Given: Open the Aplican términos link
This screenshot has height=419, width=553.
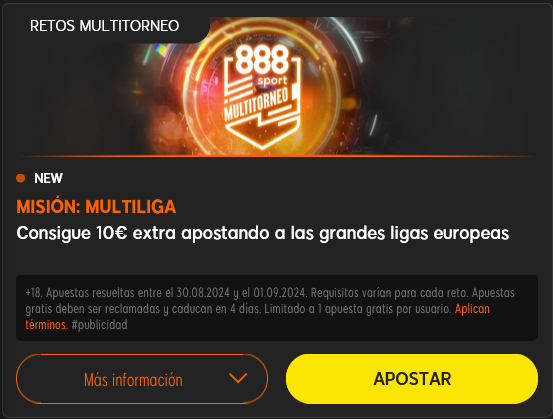Looking at the screenshot, I should (257, 316).
